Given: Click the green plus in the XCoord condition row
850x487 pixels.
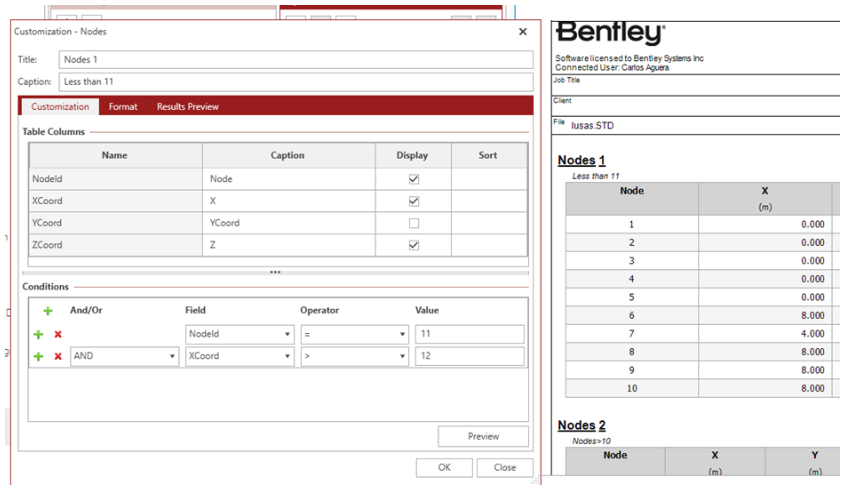Looking at the screenshot, I should click(x=38, y=356).
